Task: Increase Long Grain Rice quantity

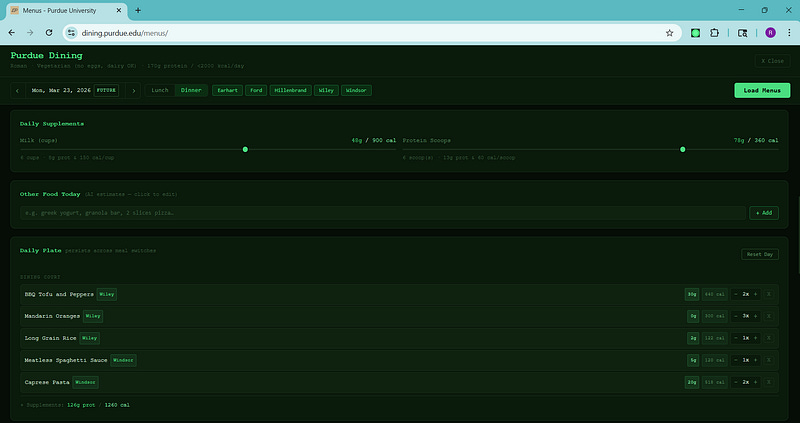Action: 756,338
